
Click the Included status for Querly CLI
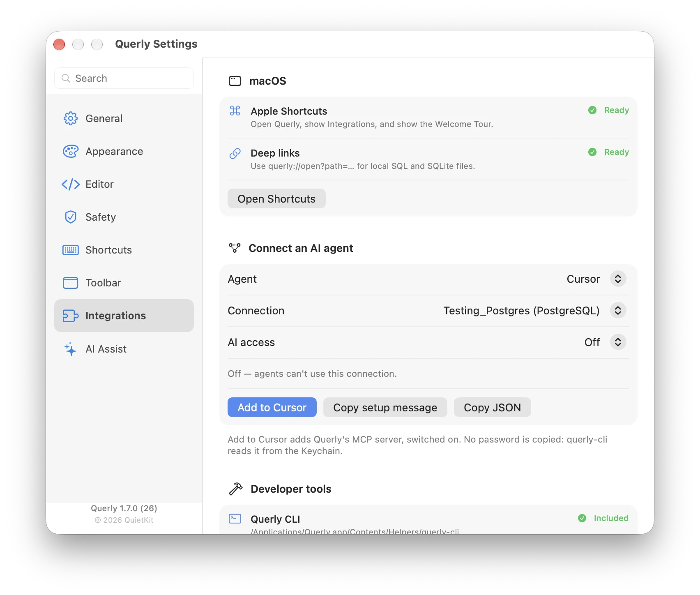pos(611,518)
